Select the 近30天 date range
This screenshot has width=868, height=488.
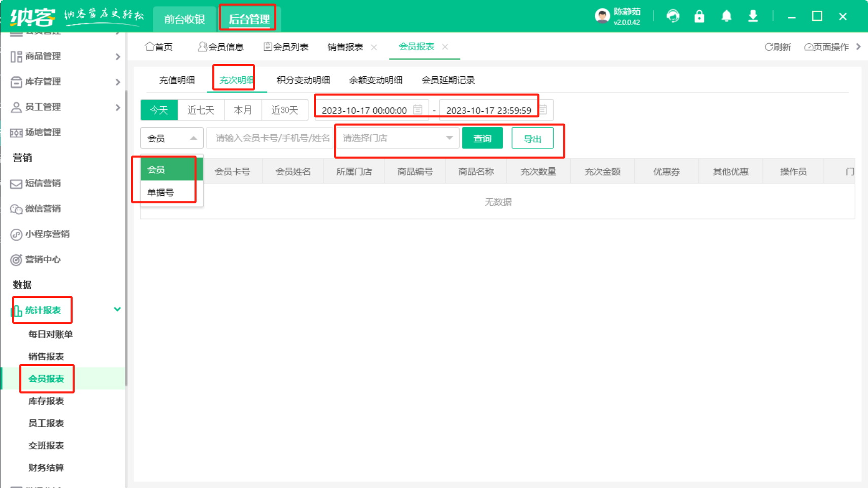(284, 110)
